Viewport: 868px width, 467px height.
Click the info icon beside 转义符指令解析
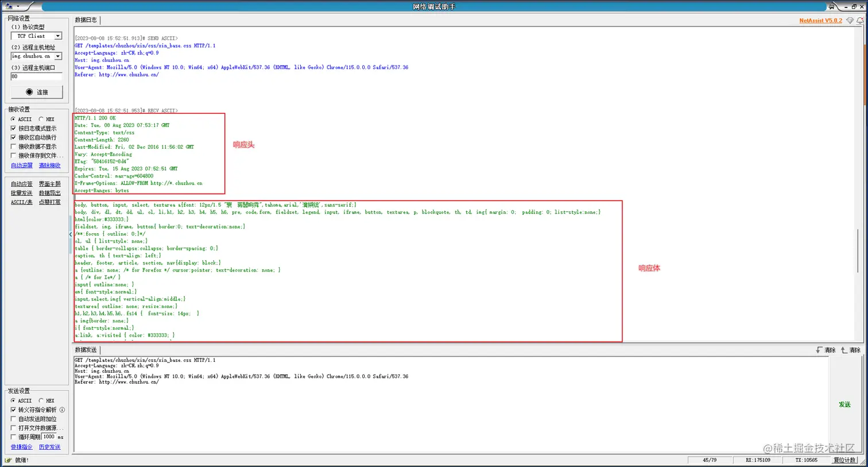point(62,410)
